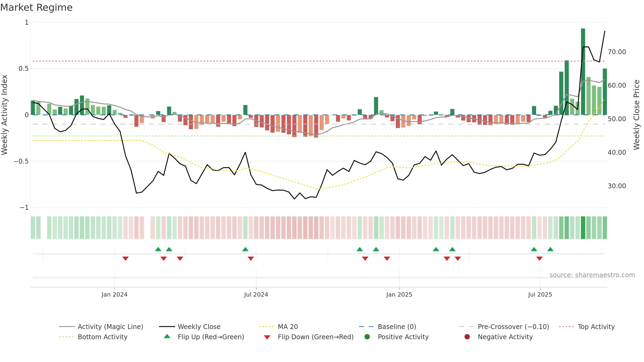Click the Jan 2024 axis label
This screenshot has width=644, height=362.
tap(114, 294)
